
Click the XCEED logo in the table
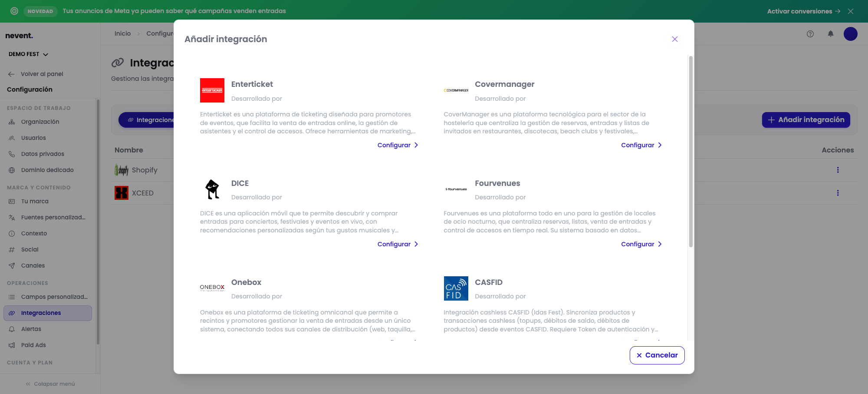(x=122, y=193)
